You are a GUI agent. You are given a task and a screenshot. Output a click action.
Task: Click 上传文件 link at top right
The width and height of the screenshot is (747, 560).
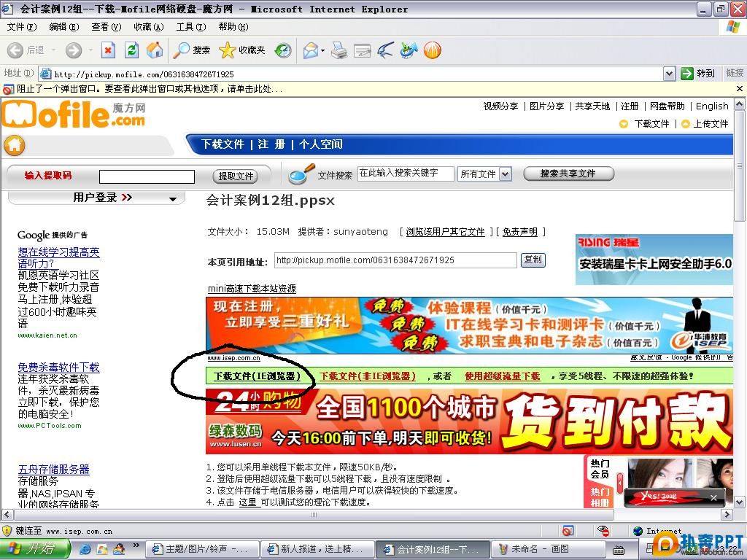tap(711, 124)
